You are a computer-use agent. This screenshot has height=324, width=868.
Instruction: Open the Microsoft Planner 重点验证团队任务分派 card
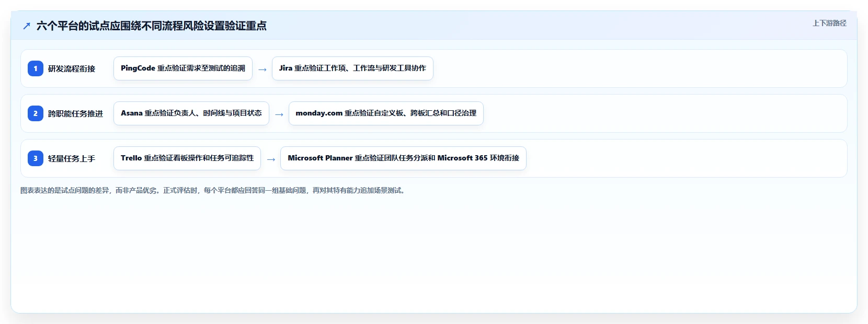pos(403,158)
